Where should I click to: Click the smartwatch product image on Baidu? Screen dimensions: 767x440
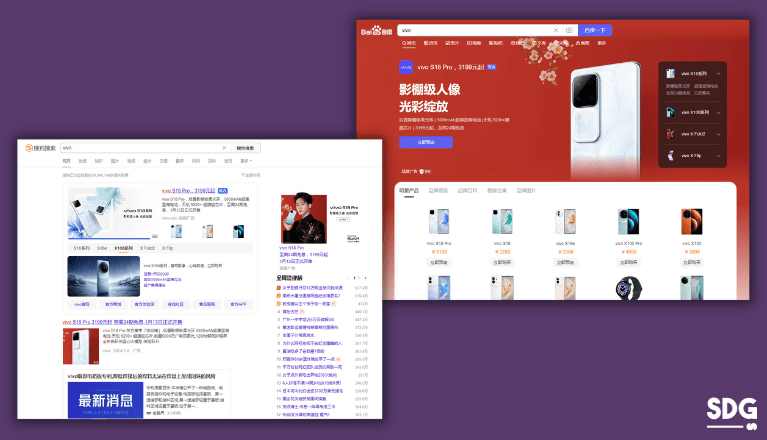(x=629, y=288)
